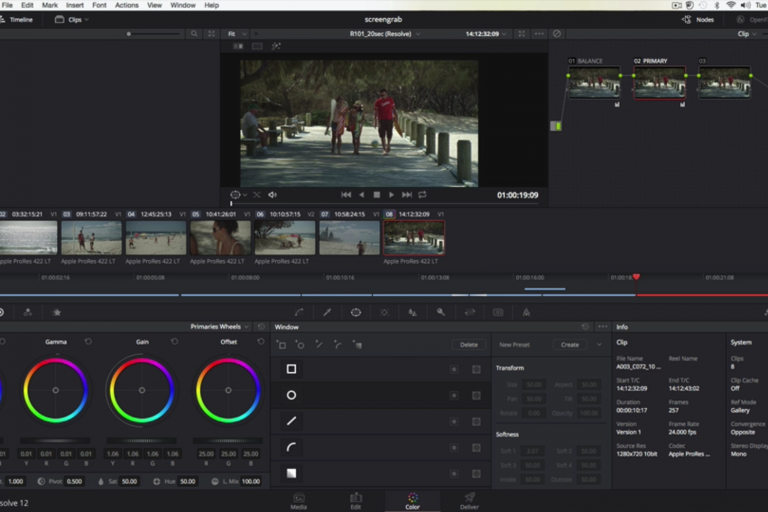This screenshot has height=512, width=768.
Task: Play the clip forward
Action: tap(391, 195)
